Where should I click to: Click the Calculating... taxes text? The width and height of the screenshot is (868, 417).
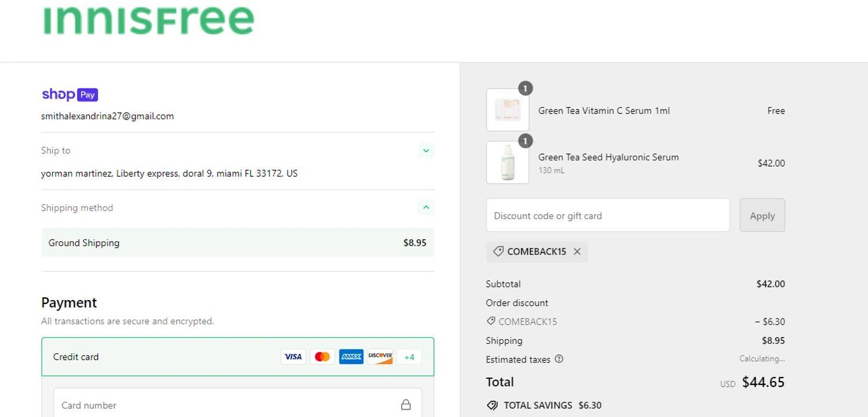click(x=762, y=359)
